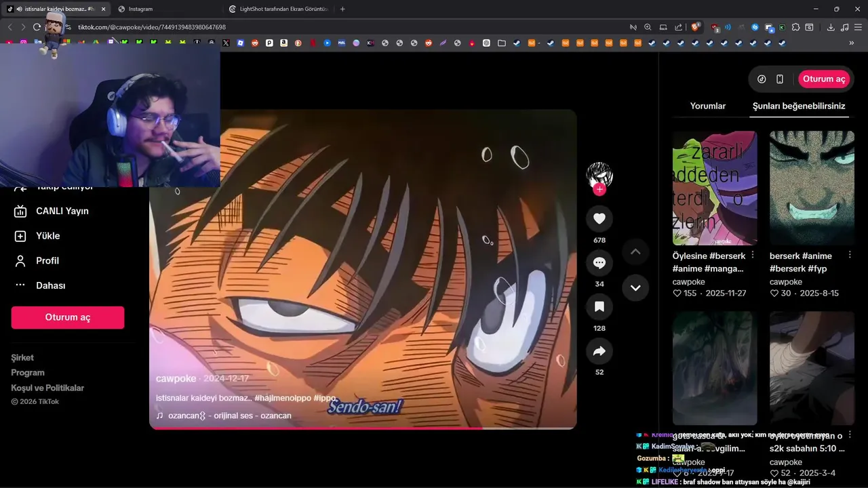
Task: Open the Shazam extension icon
Action: tap(755, 27)
